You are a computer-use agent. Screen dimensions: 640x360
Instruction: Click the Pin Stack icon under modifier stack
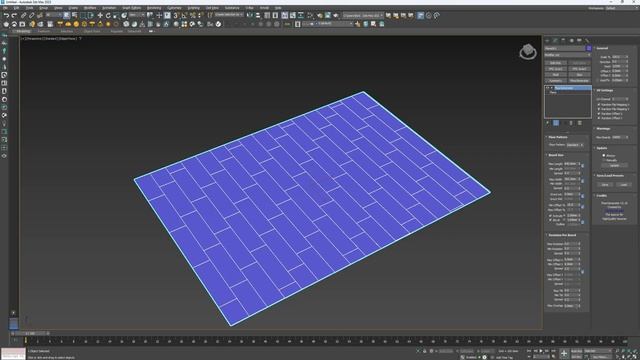[x=548, y=123]
